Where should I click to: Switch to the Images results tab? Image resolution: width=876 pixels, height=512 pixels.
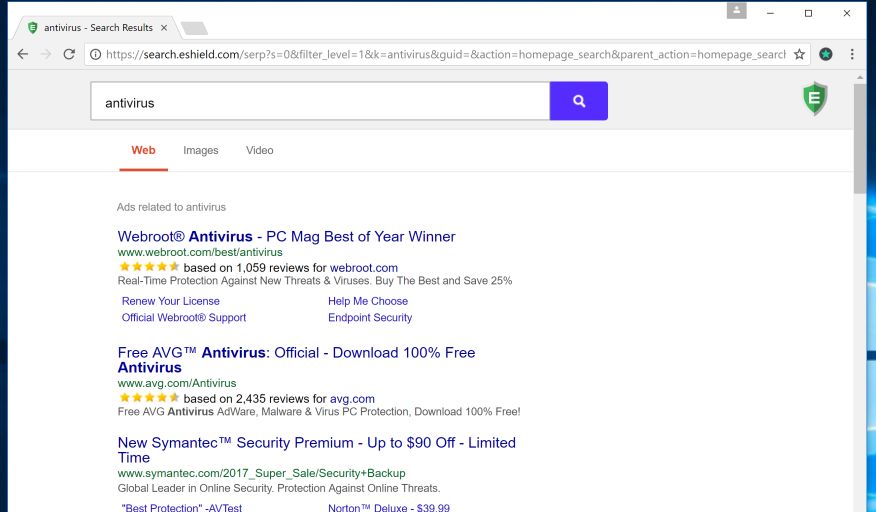(x=201, y=150)
